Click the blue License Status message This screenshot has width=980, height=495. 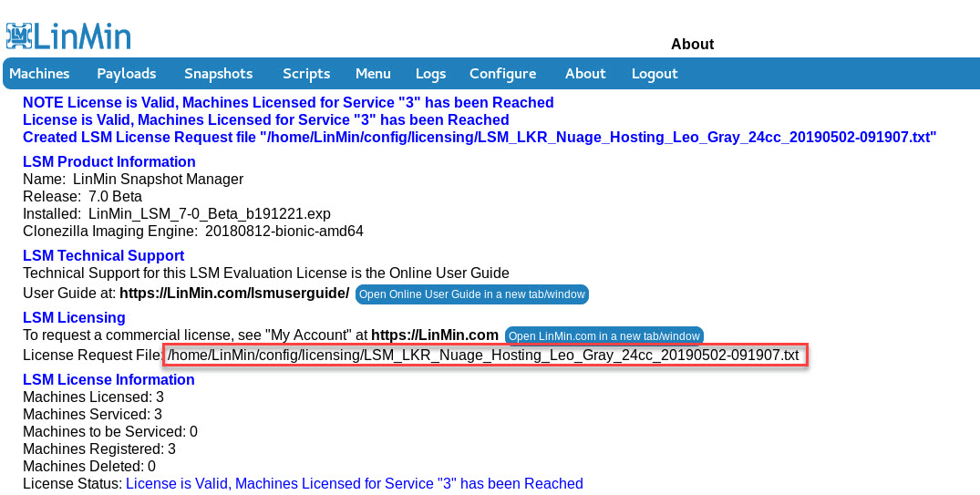(354, 483)
